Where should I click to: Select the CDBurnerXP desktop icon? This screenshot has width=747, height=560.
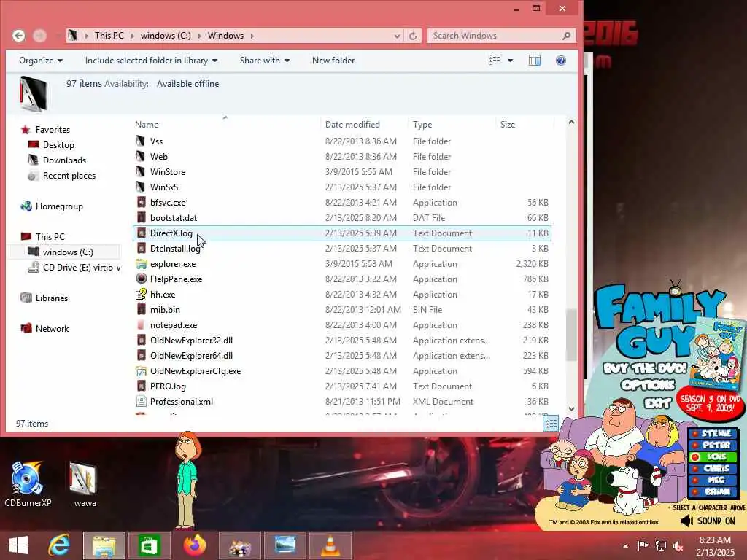click(28, 484)
